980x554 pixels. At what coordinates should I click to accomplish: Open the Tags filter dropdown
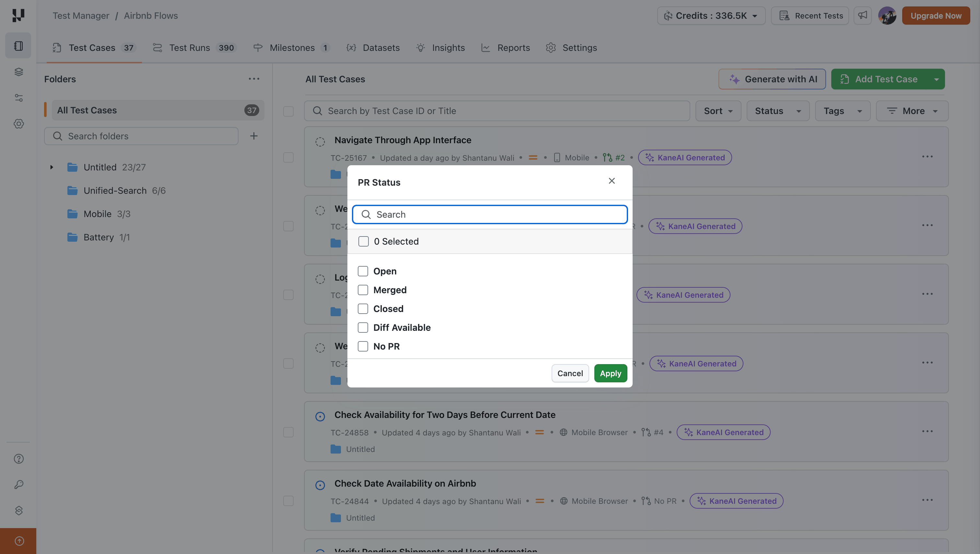click(842, 111)
